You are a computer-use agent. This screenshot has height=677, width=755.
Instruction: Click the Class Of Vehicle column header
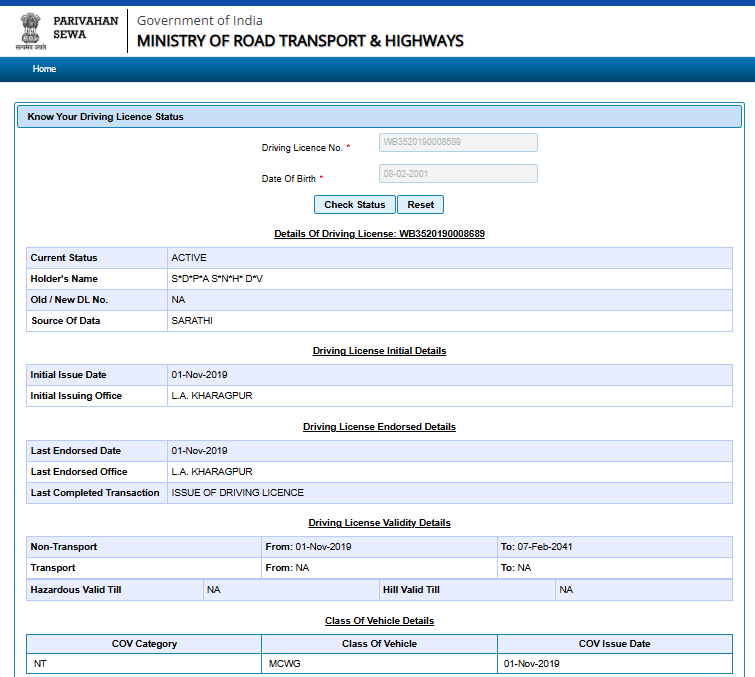click(379, 644)
